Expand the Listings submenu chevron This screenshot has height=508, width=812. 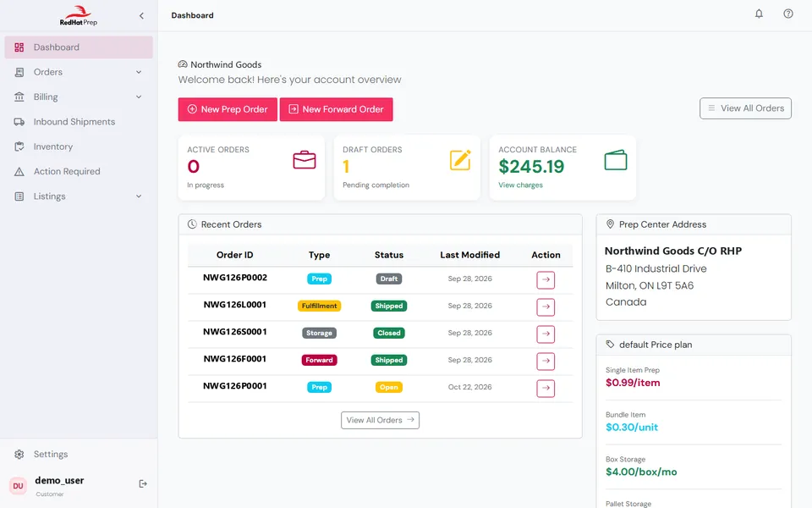click(x=139, y=196)
